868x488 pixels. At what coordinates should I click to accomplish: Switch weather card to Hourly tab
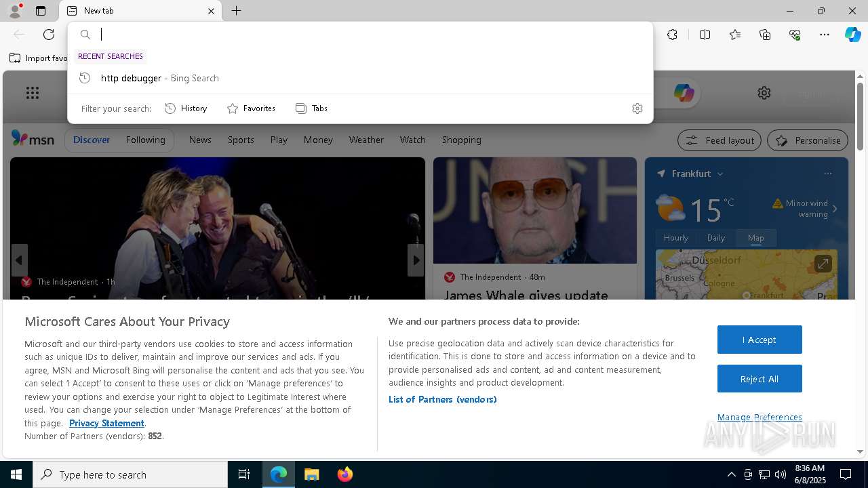[x=676, y=238]
